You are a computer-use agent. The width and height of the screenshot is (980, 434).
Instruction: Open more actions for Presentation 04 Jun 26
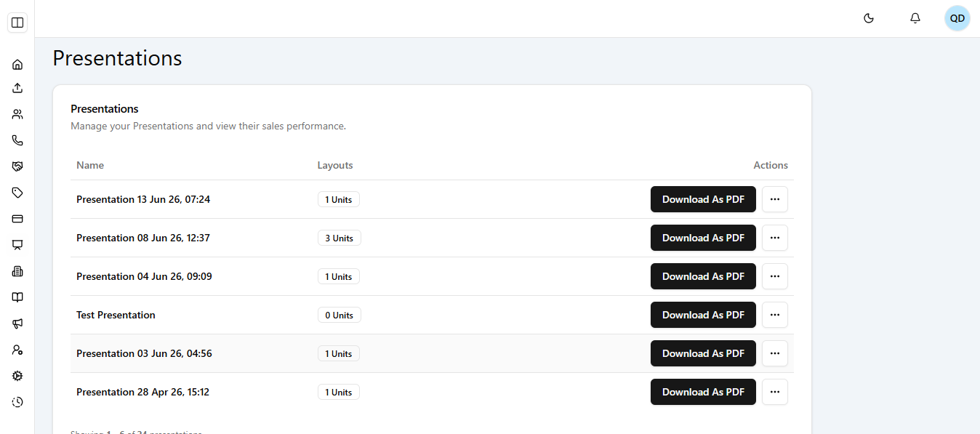(775, 276)
